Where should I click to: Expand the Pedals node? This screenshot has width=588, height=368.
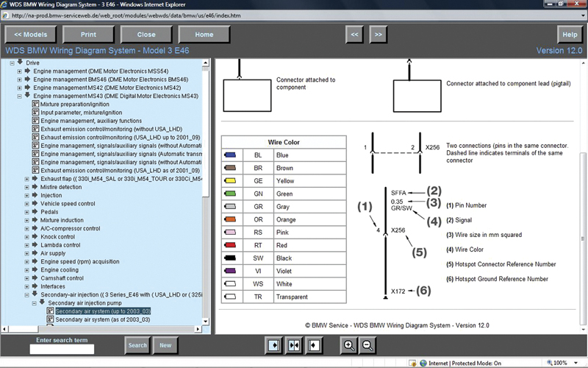click(27, 212)
